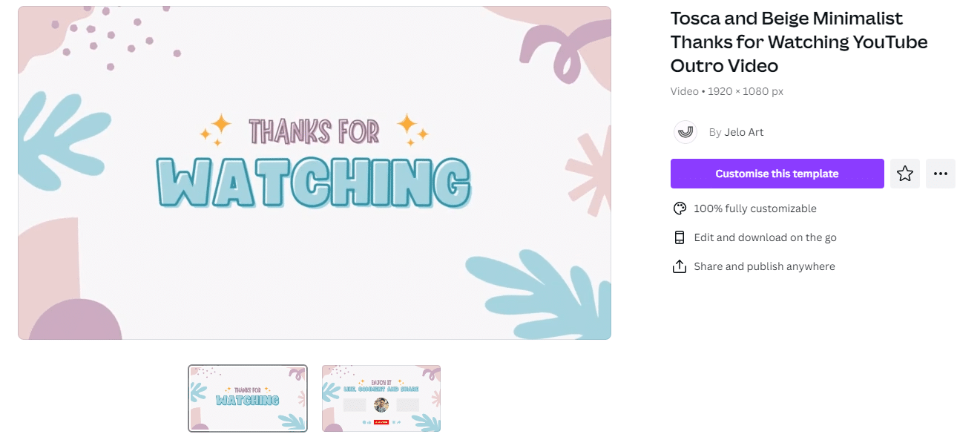Click the Tosca and Beige template title

(x=799, y=42)
